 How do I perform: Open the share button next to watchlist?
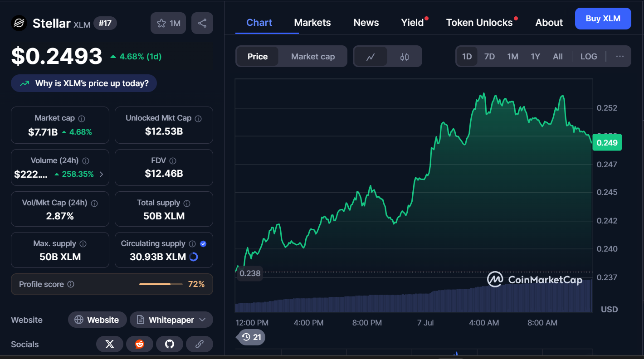202,23
